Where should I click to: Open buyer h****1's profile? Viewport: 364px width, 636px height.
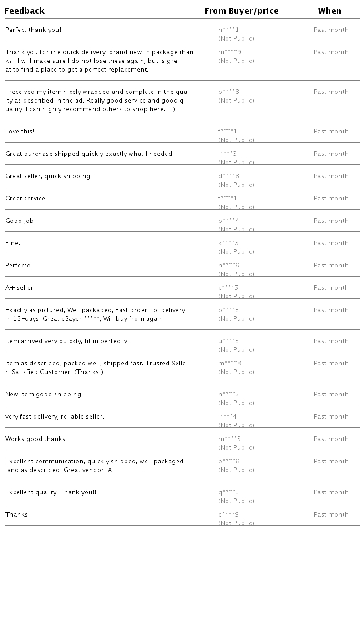coord(228,30)
